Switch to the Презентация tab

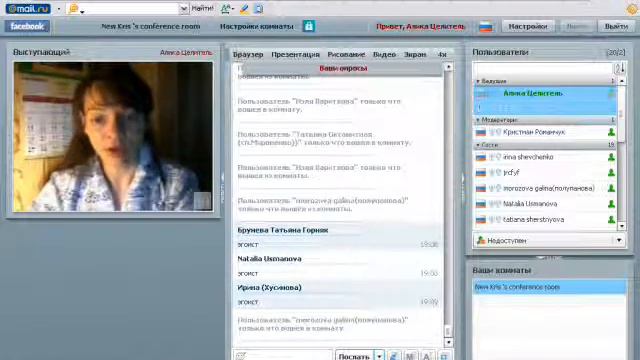(295, 54)
